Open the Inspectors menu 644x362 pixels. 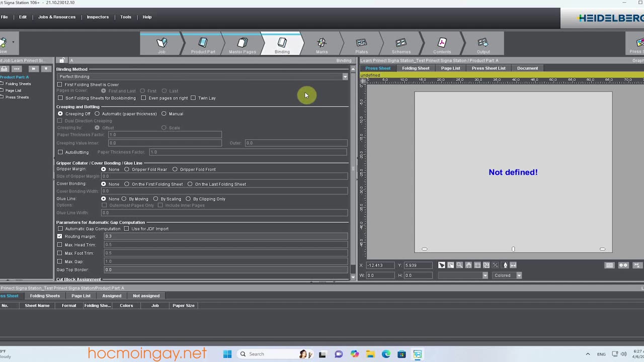[98, 17]
